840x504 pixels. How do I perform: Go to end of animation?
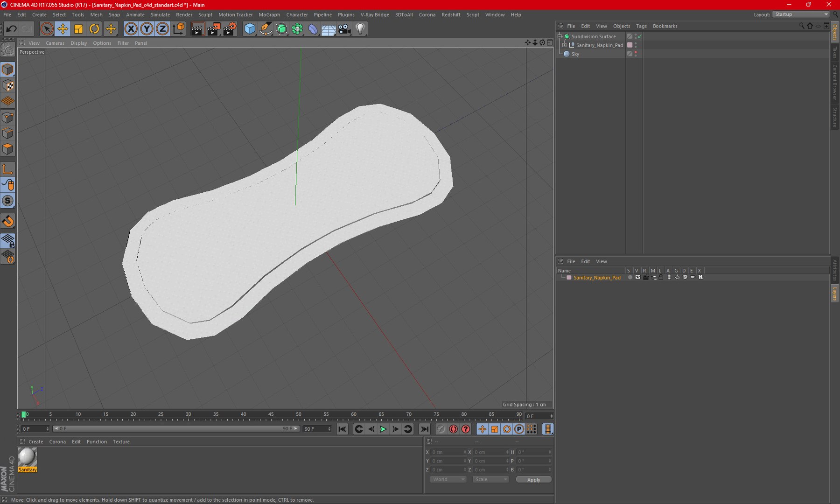424,429
